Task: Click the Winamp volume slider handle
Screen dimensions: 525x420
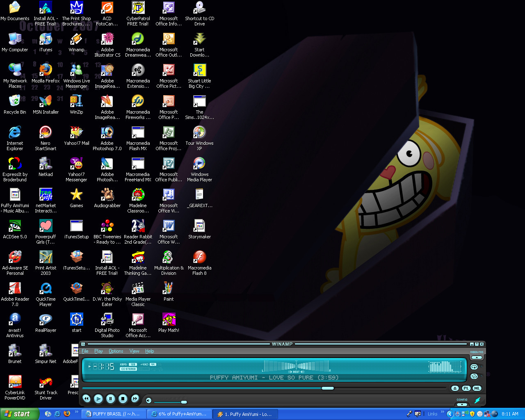Action: click(x=184, y=402)
